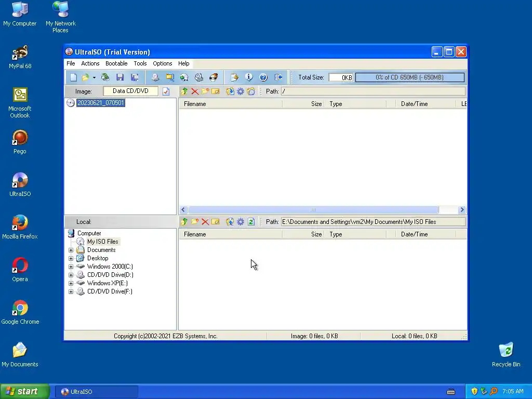Click the Open CD/DVD toolbar icon

(105, 77)
